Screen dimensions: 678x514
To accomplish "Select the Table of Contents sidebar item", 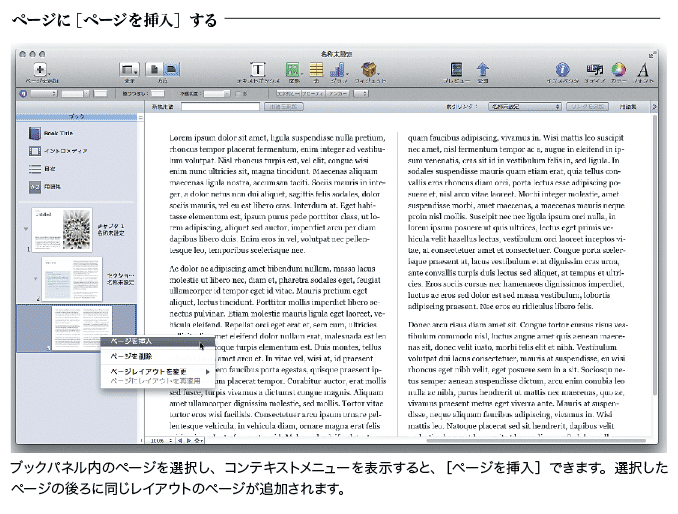I will point(42,169).
